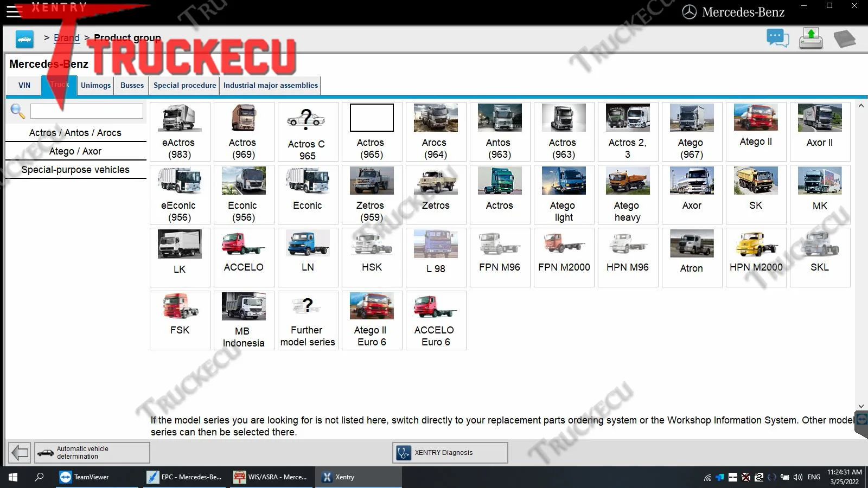The image size is (868, 488).
Task: Open the Windows Start menu
Action: [x=13, y=477]
